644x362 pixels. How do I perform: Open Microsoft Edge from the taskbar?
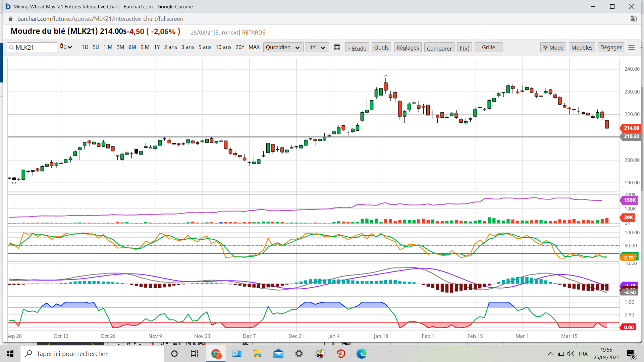pyautogui.click(x=361, y=354)
